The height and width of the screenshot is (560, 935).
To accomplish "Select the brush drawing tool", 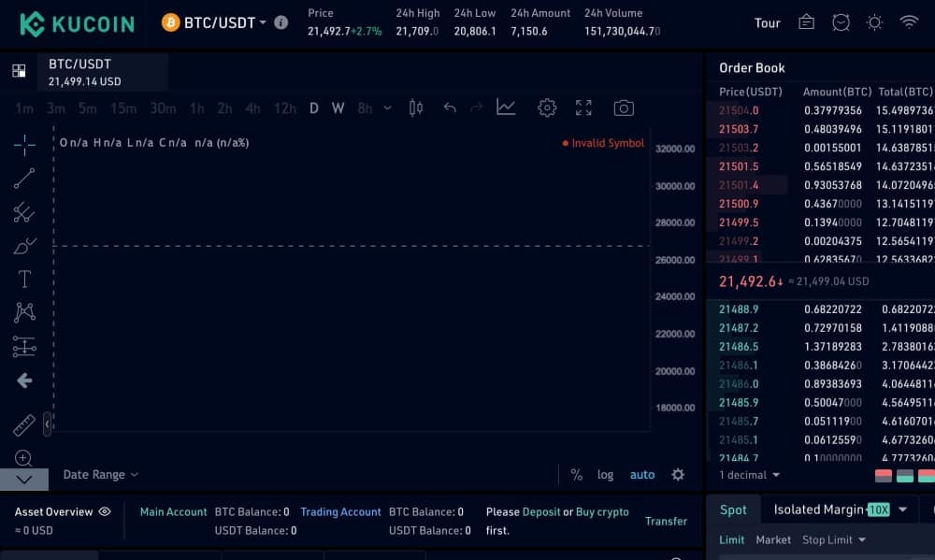I will [x=24, y=246].
